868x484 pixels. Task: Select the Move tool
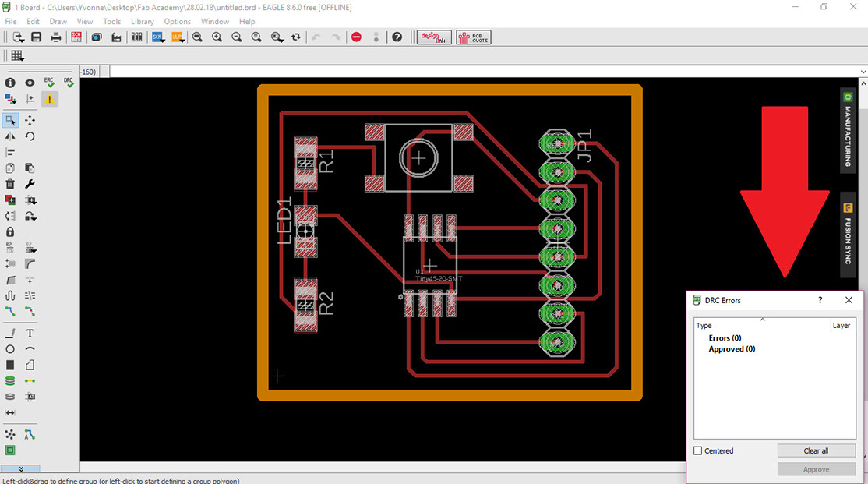[x=30, y=120]
